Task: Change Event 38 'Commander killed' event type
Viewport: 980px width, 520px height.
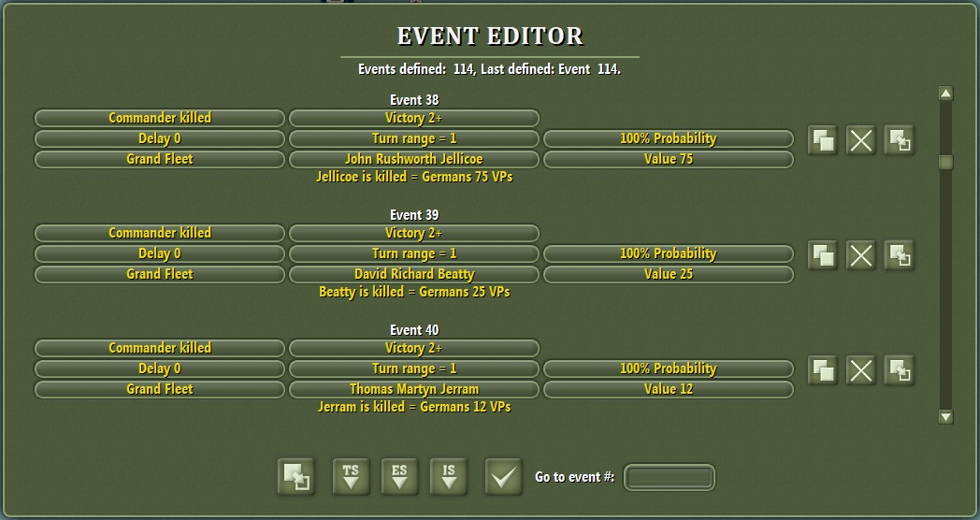Action: (159, 118)
